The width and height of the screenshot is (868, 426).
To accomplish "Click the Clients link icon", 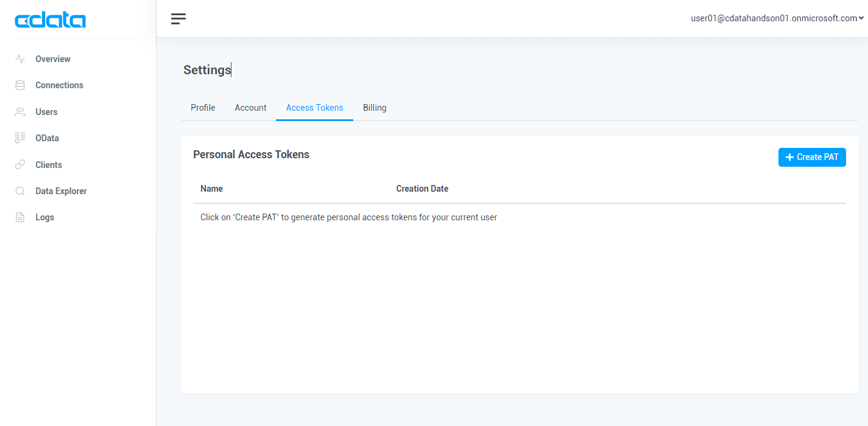I will (20, 165).
